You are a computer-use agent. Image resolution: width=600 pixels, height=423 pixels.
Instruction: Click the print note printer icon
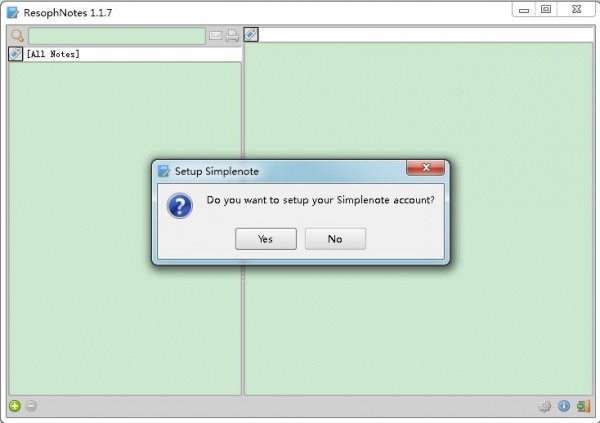(232, 36)
